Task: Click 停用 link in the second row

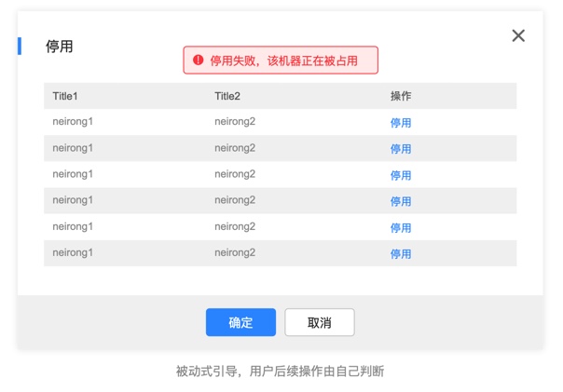Action: [401, 149]
